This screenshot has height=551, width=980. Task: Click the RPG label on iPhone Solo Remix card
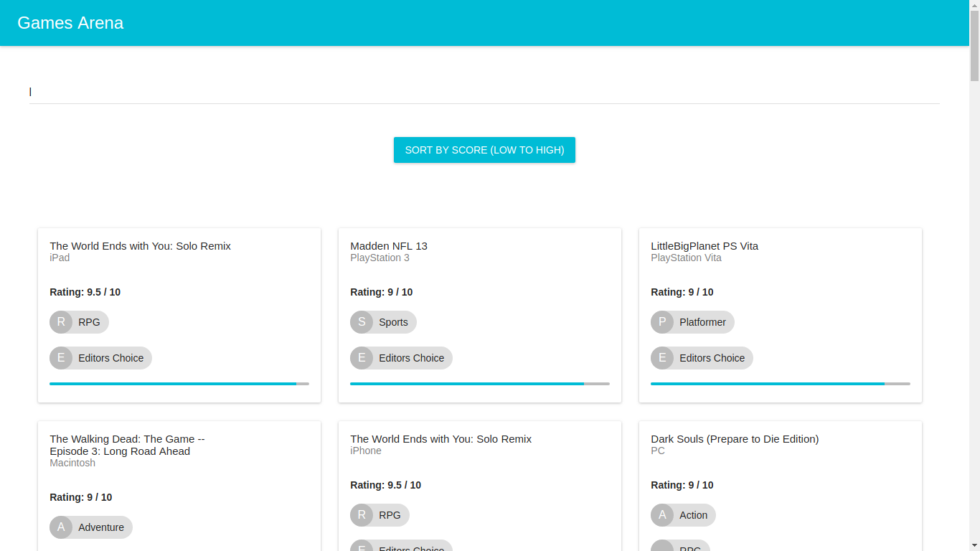pos(390,515)
